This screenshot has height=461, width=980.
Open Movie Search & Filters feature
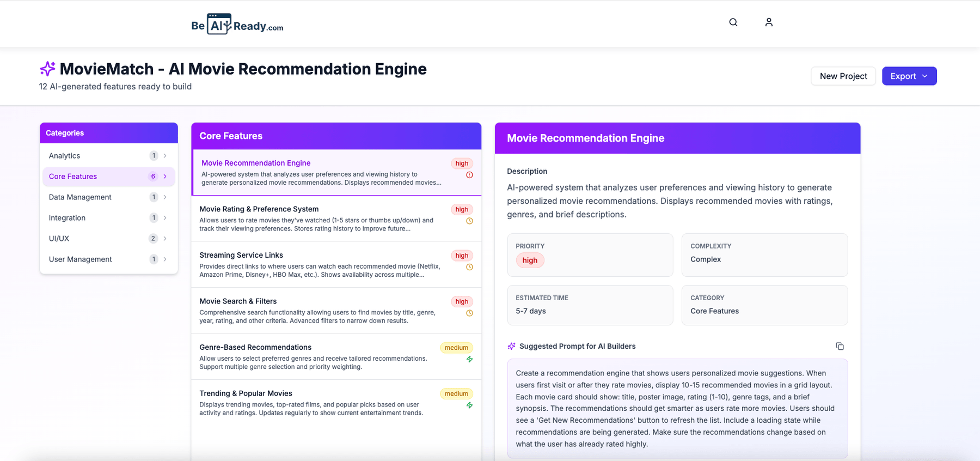coord(336,311)
